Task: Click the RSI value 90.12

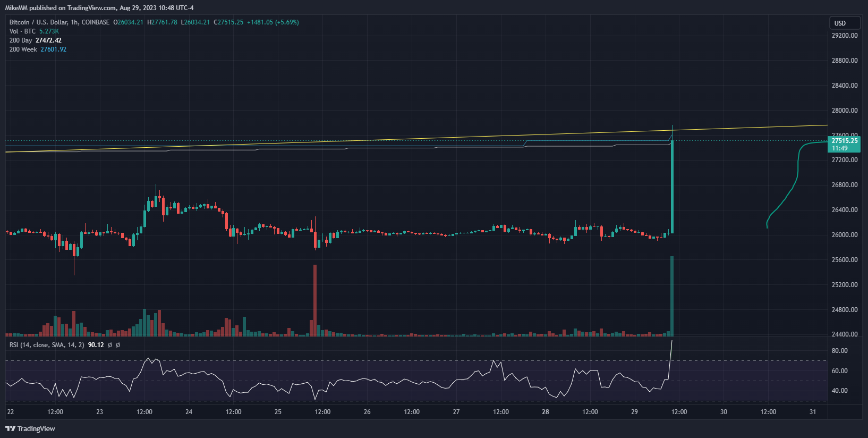Action: [96, 345]
